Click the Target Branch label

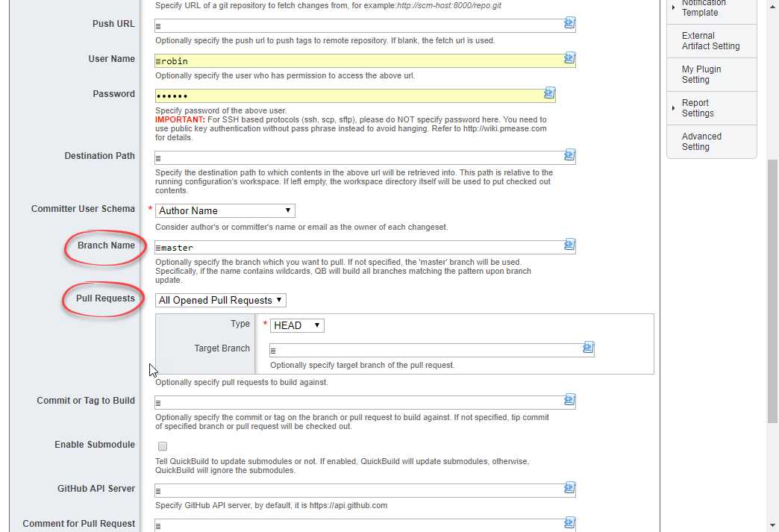(222, 348)
